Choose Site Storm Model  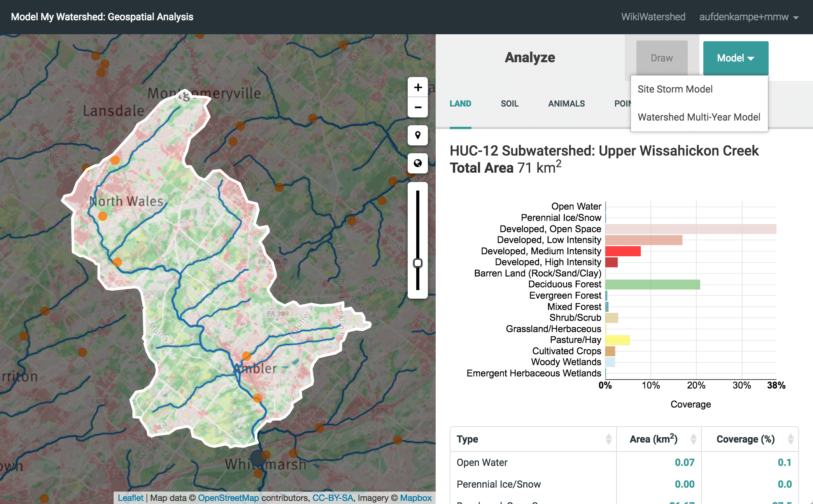point(675,89)
